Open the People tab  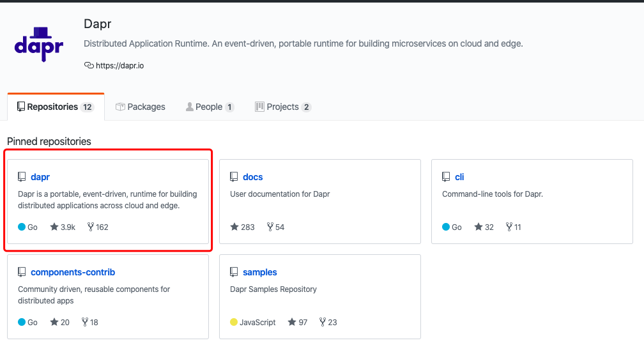tap(210, 107)
